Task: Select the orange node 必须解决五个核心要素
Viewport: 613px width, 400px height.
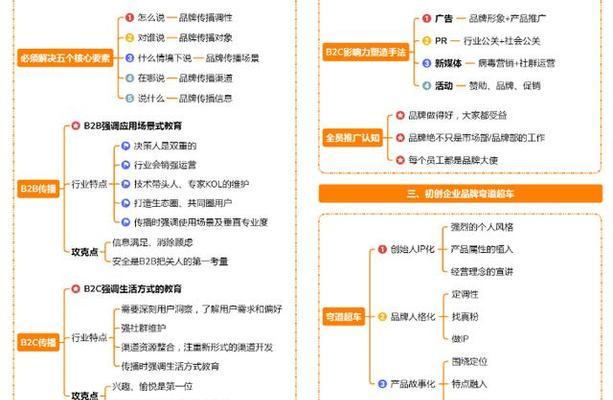Action: pyautogui.click(x=65, y=58)
